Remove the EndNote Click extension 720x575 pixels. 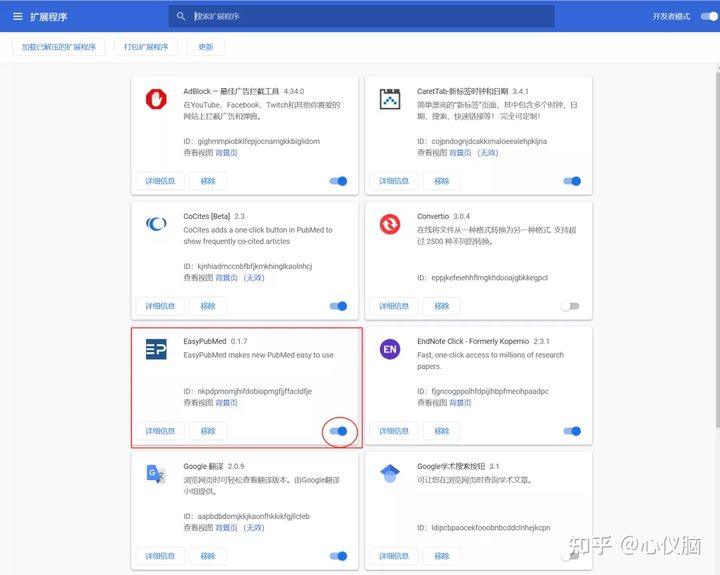click(442, 431)
